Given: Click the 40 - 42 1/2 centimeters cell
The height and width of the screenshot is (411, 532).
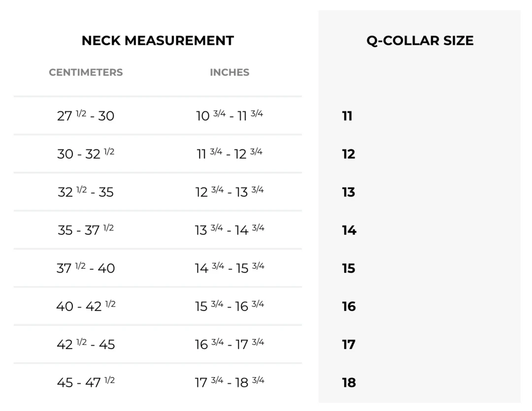Looking at the screenshot, I should click(x=86, y=307).
